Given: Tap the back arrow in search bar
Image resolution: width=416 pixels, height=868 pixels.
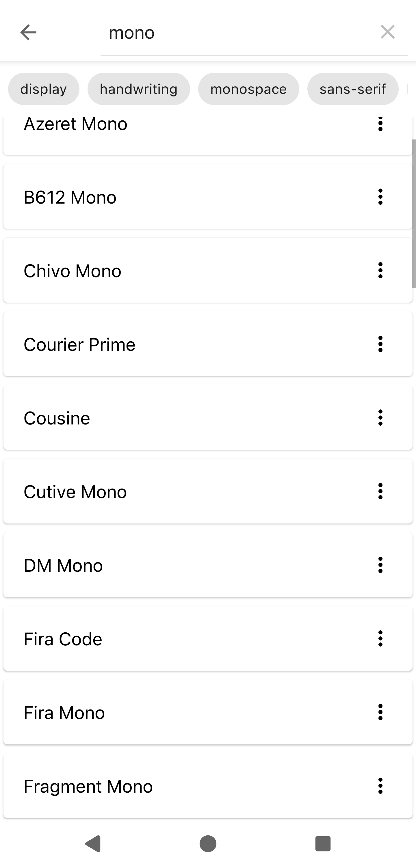Looking at the screenshot, I should [28, 32].
